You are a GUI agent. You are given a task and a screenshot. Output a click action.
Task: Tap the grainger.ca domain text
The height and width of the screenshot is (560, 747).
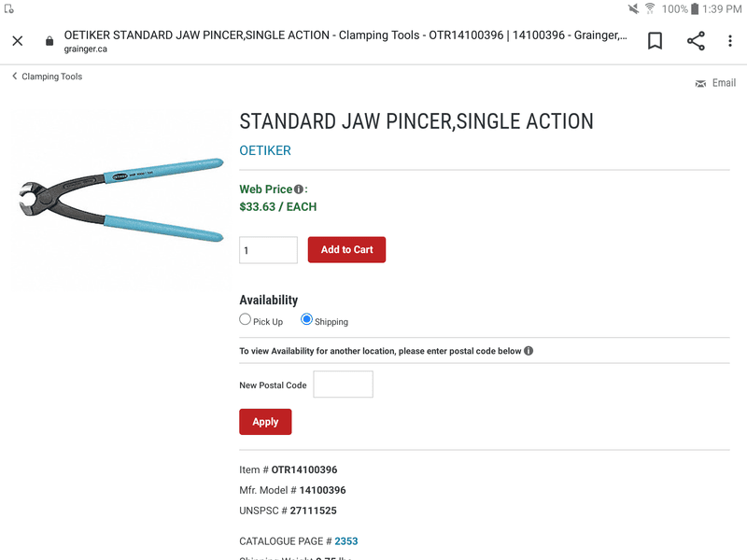pyautogui.click(x=86, y=49)
